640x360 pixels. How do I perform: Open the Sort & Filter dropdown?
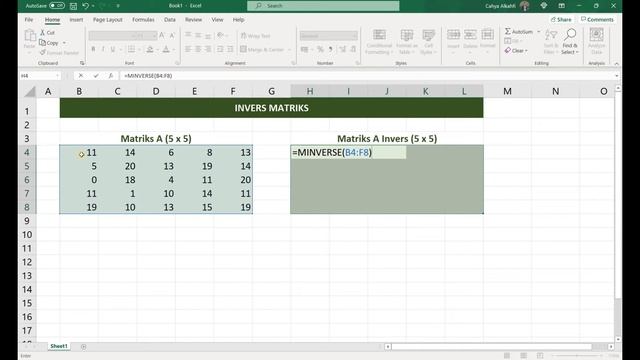[x=551, y=42]
